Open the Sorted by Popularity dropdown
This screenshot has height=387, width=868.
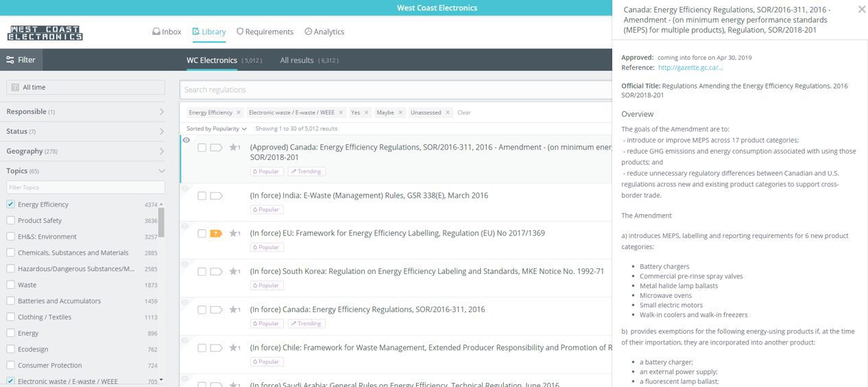(217, 129)
